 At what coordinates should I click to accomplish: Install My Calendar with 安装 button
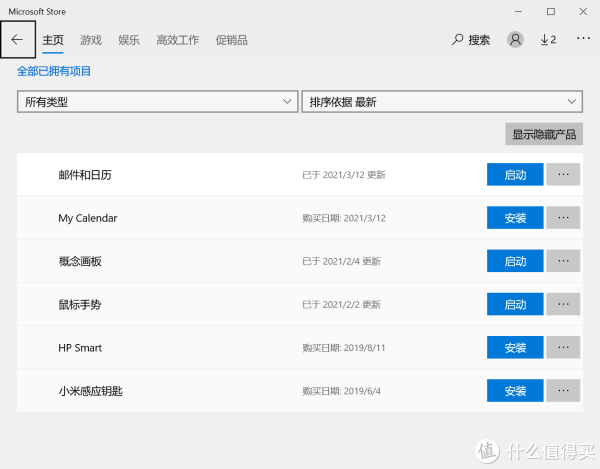(515, 218)
